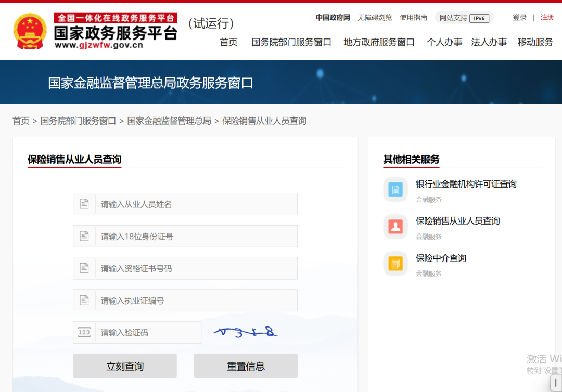
Task: Click www.gjzwfw.gov.cn URL text
Action: [x=99, y=45]
